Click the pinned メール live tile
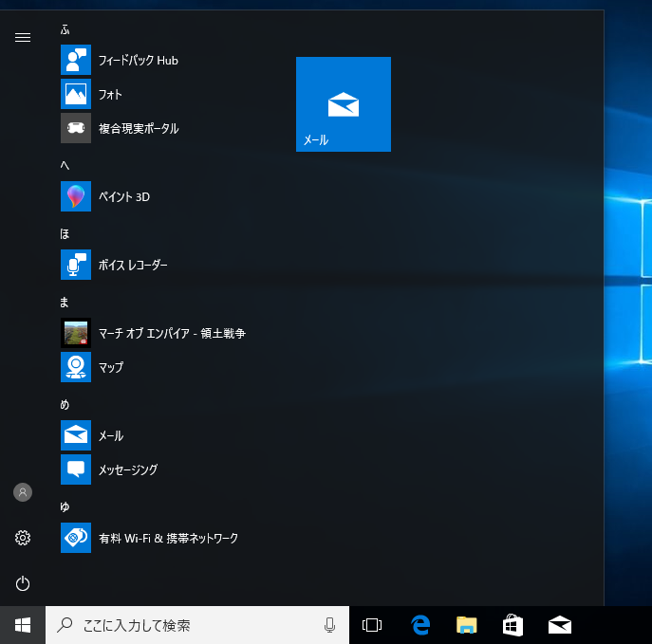The height and width of the screenshot is (644, 652). click(x=344, y=104)
